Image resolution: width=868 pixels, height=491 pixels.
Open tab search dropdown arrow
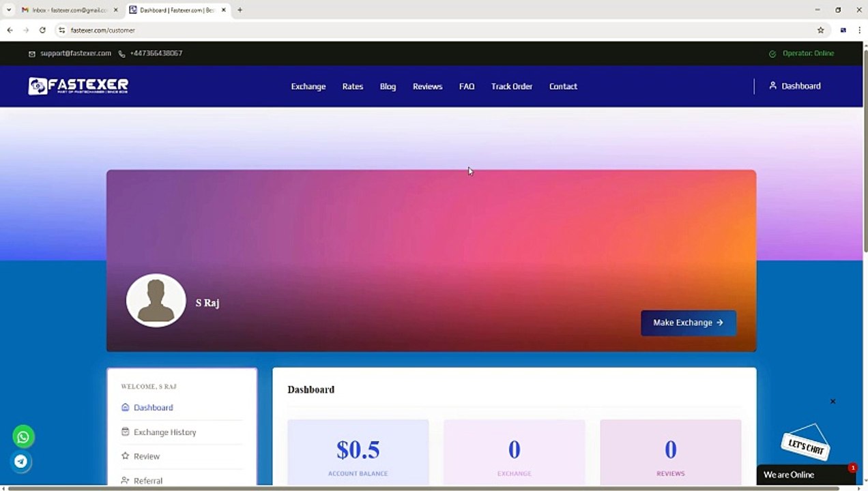9,10
